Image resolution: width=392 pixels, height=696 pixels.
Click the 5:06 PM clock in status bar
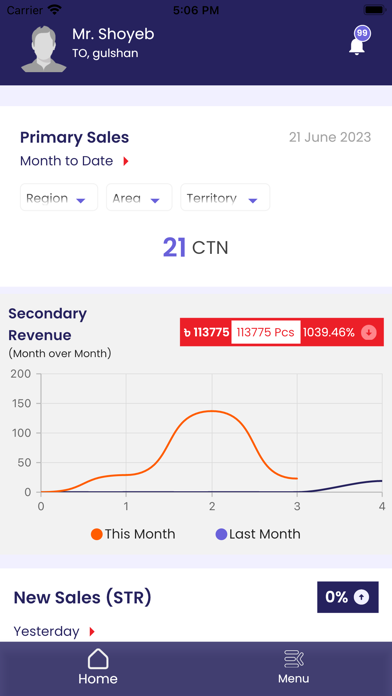pos(196,9)
